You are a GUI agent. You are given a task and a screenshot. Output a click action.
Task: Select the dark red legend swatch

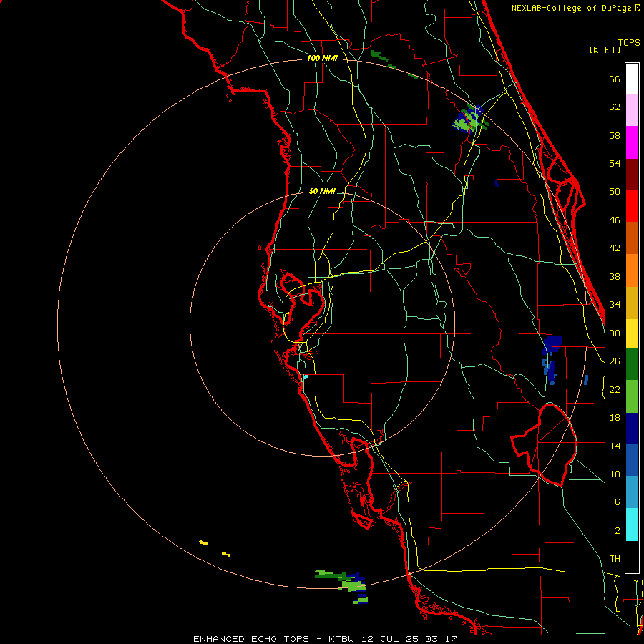632,174
